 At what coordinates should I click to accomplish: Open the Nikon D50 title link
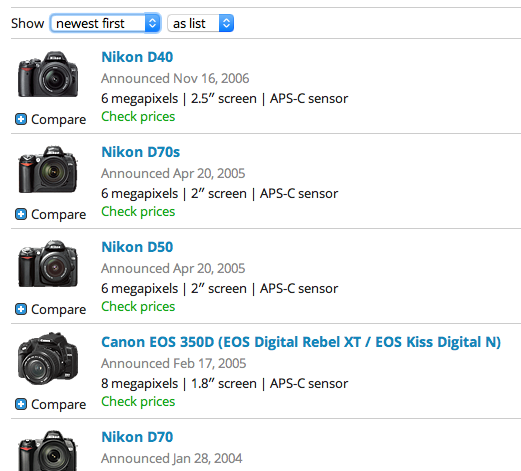[x=137, y=247]
